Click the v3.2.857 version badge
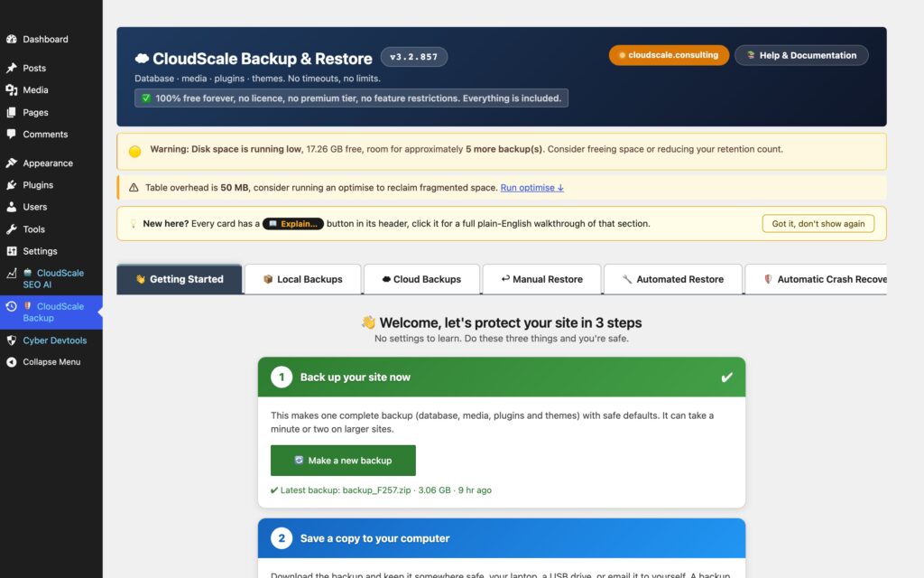Image resolution: width=924 pixels, height=578 pixels. (x=413, y=57)
